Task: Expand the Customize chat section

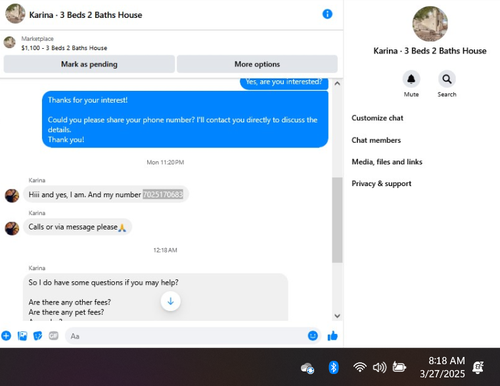Action: (377, 118)
